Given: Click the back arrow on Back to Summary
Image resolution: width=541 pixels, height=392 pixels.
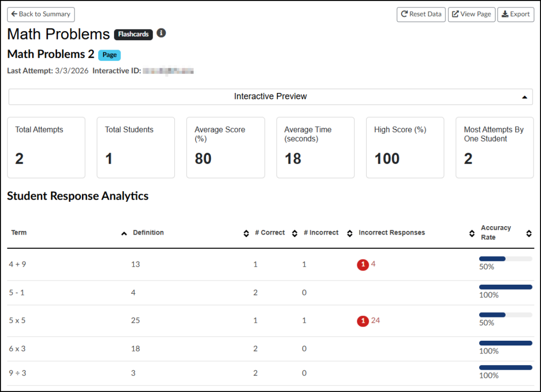Looking at the screenshot, I should pyautogui.click(x=15, y=14).
